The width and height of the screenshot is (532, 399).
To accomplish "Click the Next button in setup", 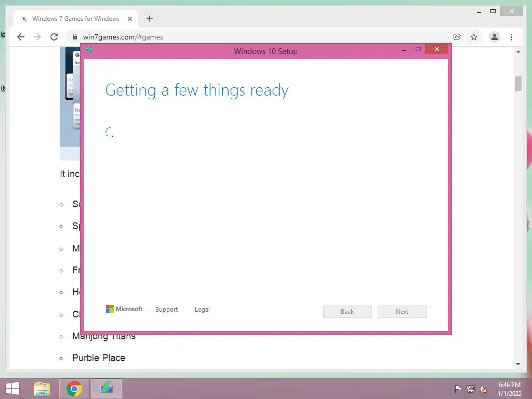I will click(402, 312).
